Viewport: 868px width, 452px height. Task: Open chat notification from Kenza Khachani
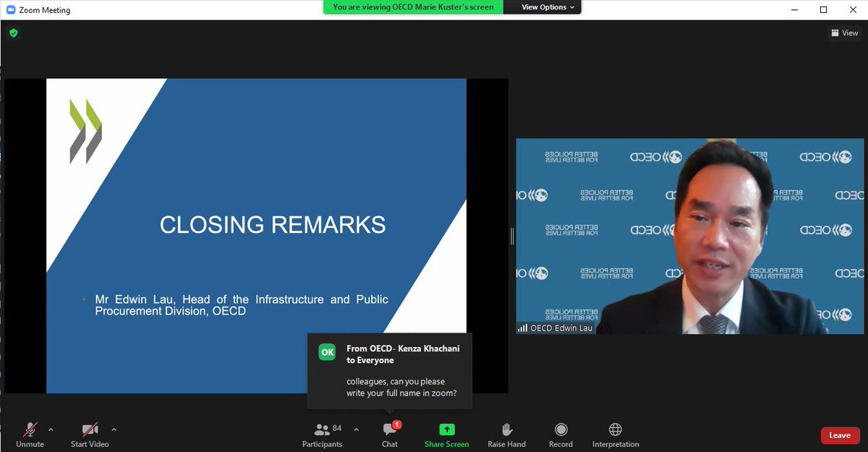coord(390,371)
